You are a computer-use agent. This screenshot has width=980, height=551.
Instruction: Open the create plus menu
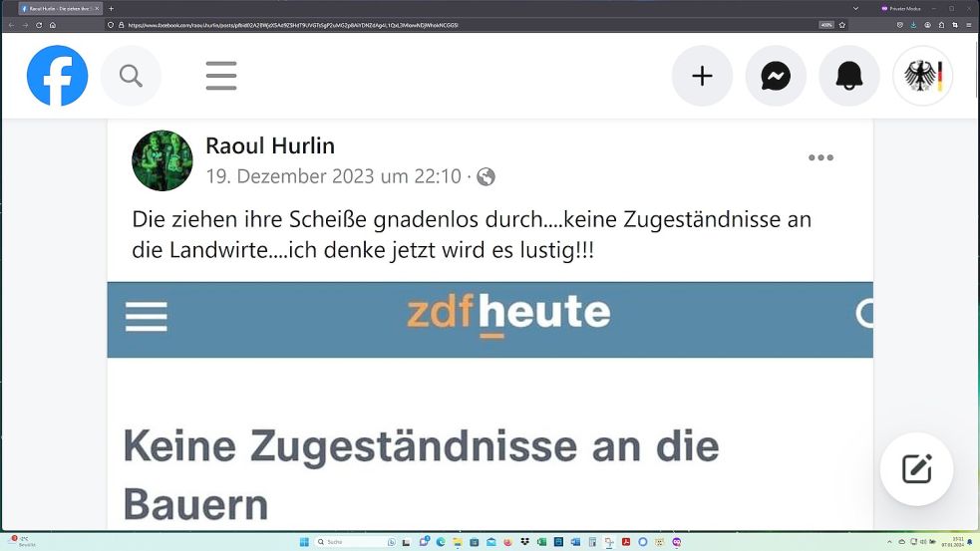[702, 76]
